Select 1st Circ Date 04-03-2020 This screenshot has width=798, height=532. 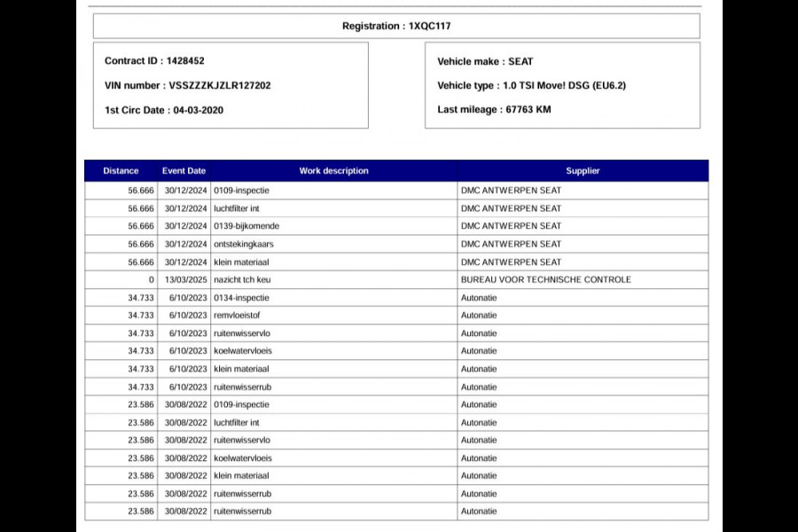point(164,110)
